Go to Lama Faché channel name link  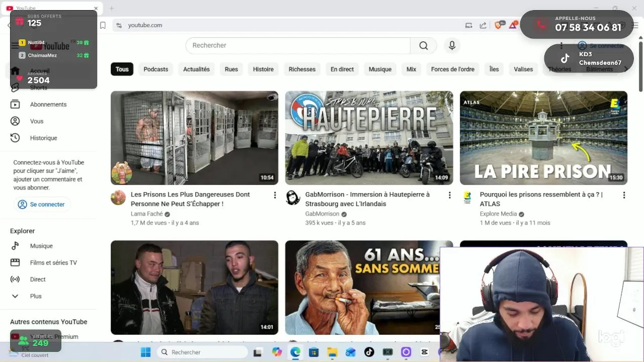click(147, 214)
